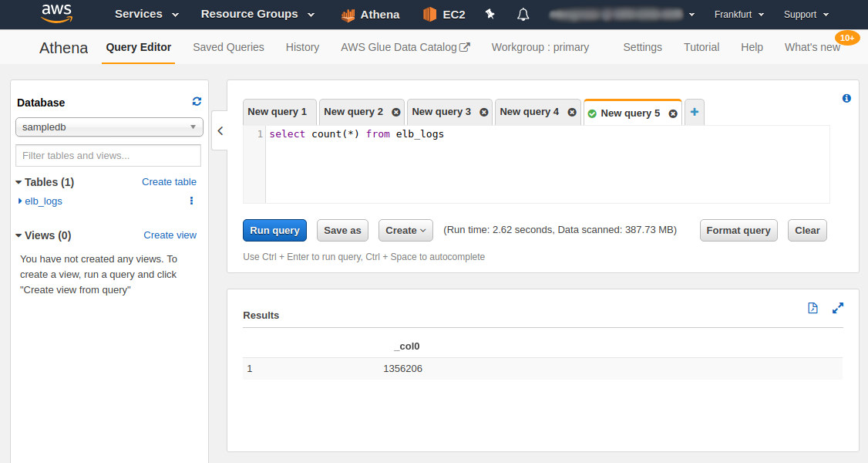
Task: Click the Create table link
Action: pos(169,181)
